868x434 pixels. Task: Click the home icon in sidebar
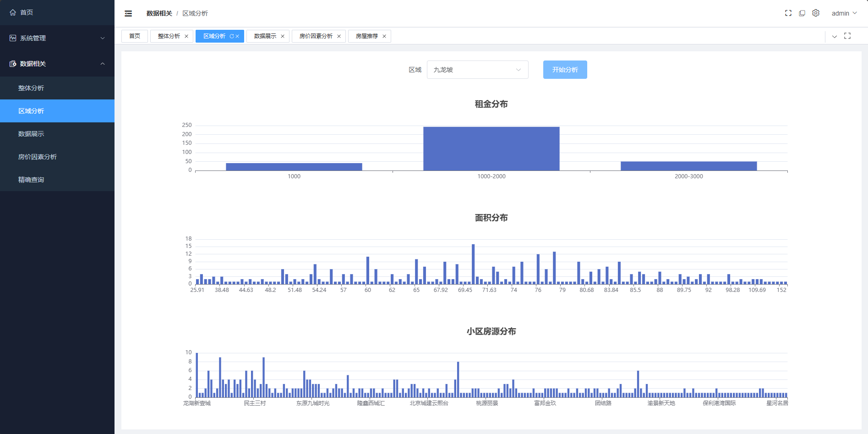coord(13,12)
